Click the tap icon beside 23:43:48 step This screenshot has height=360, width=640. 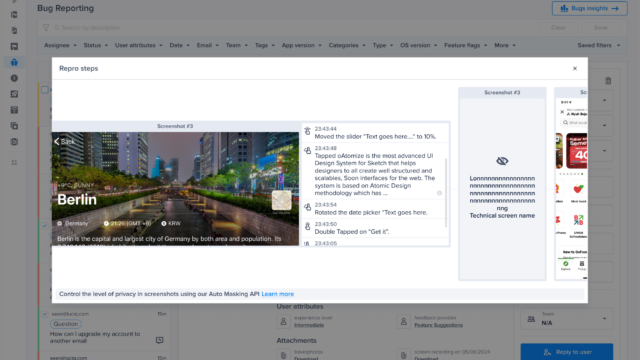click(307, 151)
